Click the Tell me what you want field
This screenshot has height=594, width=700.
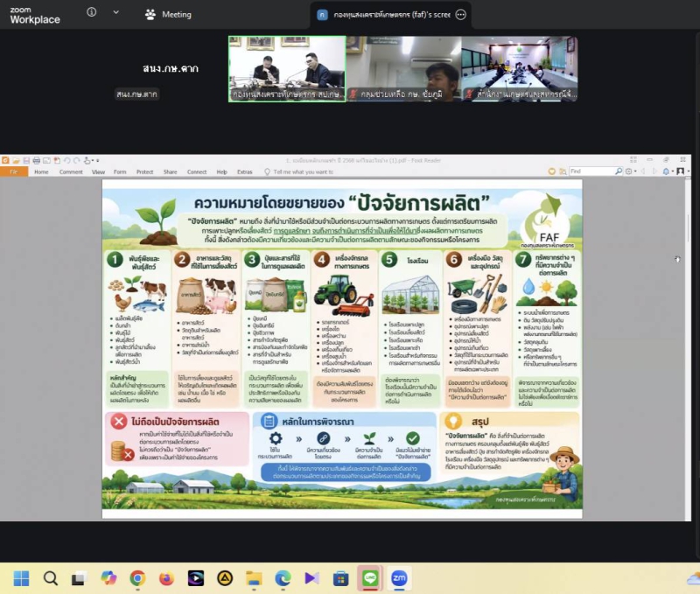[x=298, y=171]
